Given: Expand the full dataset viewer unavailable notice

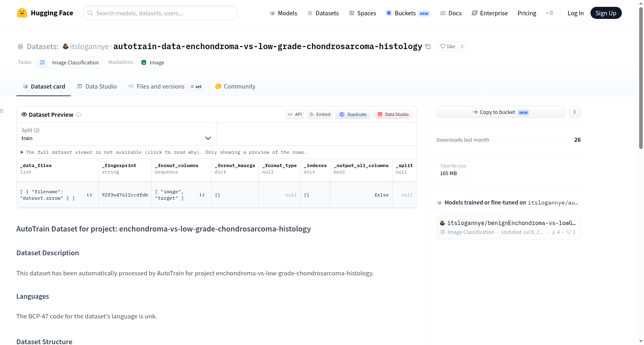Looking at the screenshot, I should click(x=163, y=152).
